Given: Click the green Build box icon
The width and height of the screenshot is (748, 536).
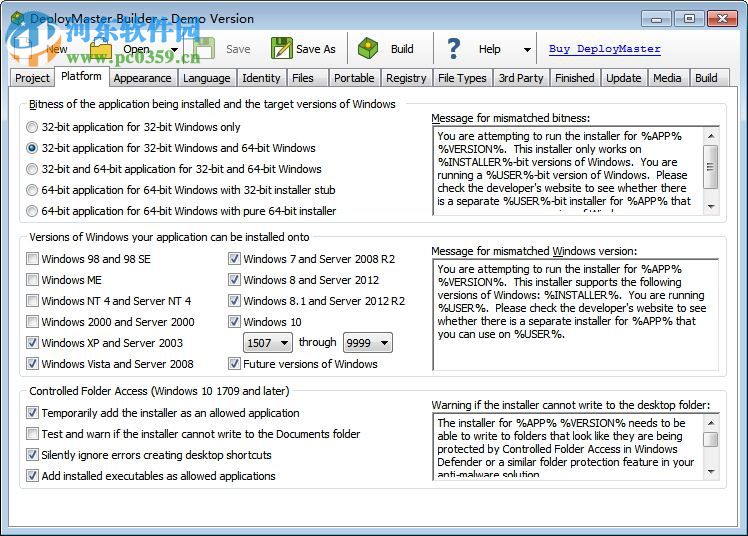Looking at the screenshot, I should tap(368, 49).
